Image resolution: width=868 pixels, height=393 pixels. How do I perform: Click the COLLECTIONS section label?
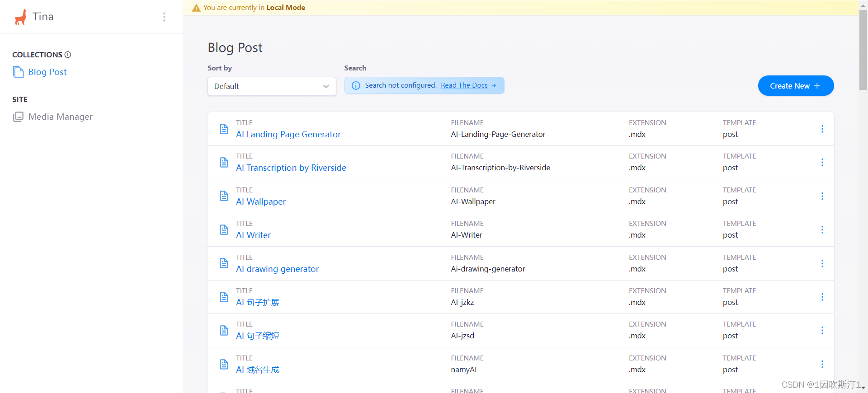(x=38, y=55)
